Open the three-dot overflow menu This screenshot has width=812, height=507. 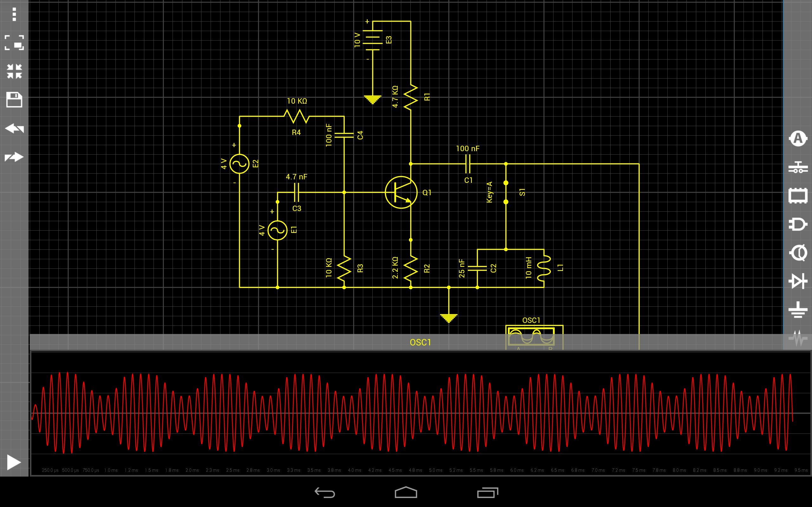click(x=14, y=15)
